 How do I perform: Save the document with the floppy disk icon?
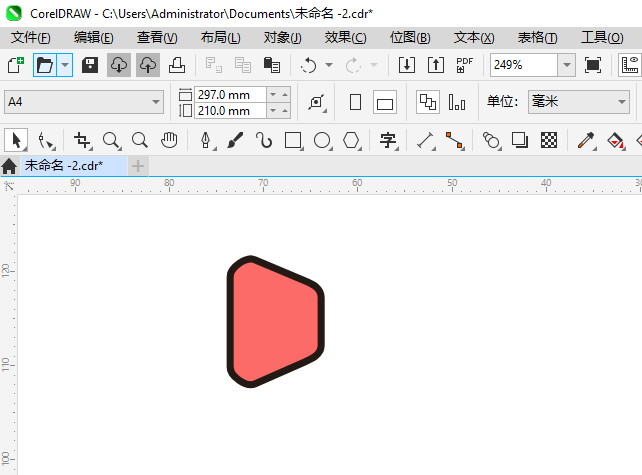click(x=90, y=65)
